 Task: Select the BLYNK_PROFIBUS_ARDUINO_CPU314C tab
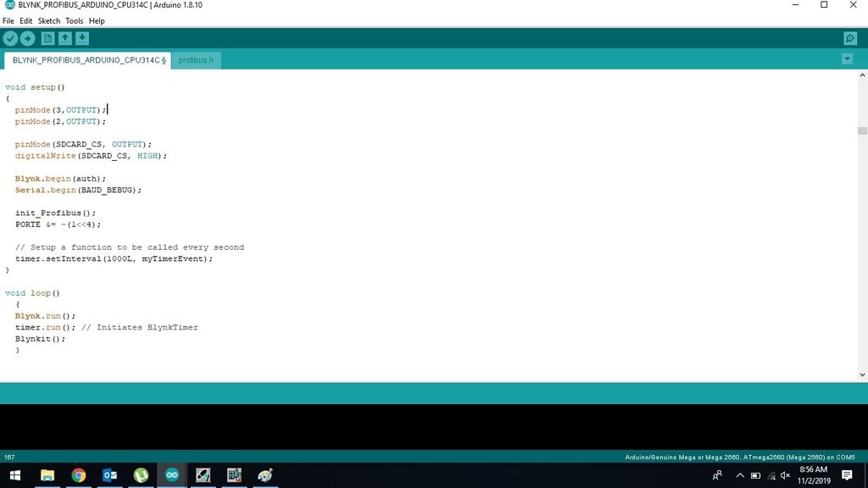point(88,60)
